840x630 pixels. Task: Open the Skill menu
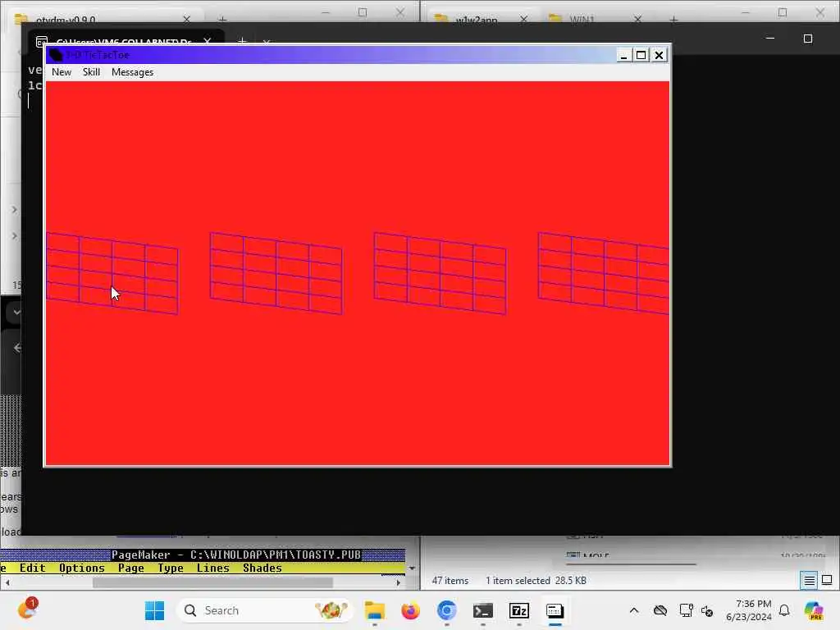click(x=91, y=72)
